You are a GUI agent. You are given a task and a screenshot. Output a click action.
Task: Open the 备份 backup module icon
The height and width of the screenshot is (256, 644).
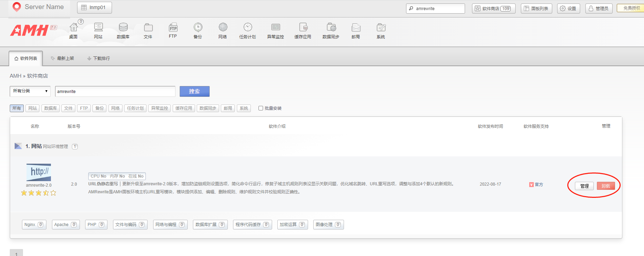pos(198,31)
